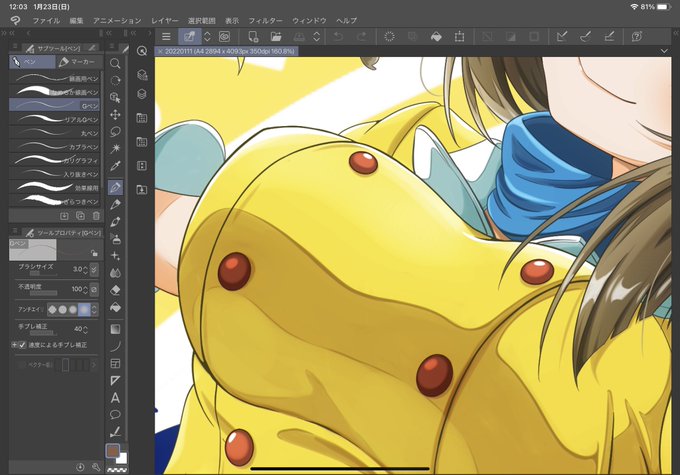Open the Help question mark icon
680x475 pixels.
tap(637, 36)
